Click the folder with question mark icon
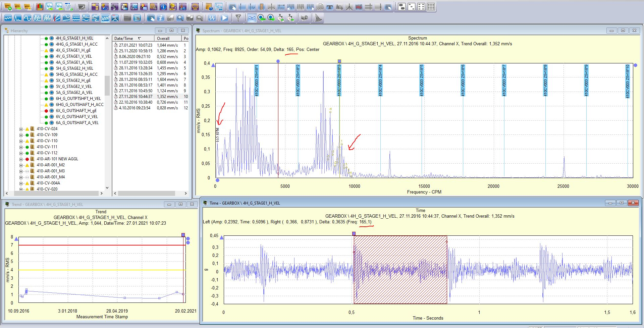Viewport: 644px width, 328px height. coord(209,7)
